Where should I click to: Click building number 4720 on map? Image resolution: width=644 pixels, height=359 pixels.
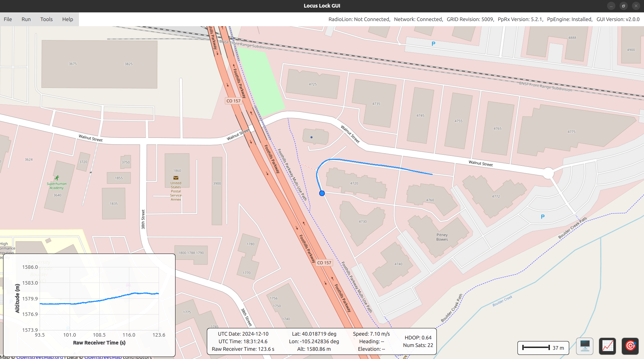click(354, 183)
